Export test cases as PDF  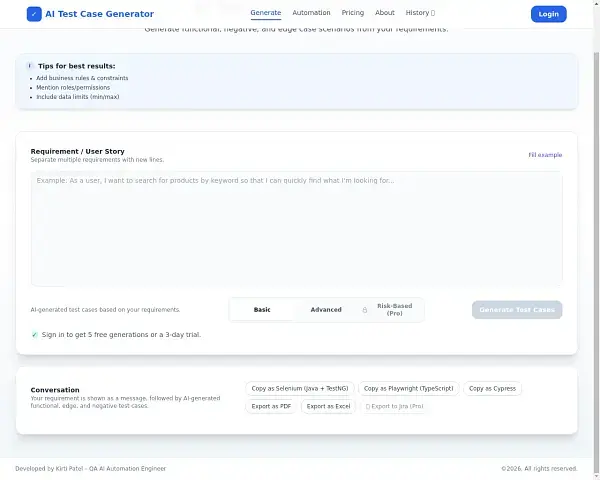pyautogui.click(x=271, y=406)
